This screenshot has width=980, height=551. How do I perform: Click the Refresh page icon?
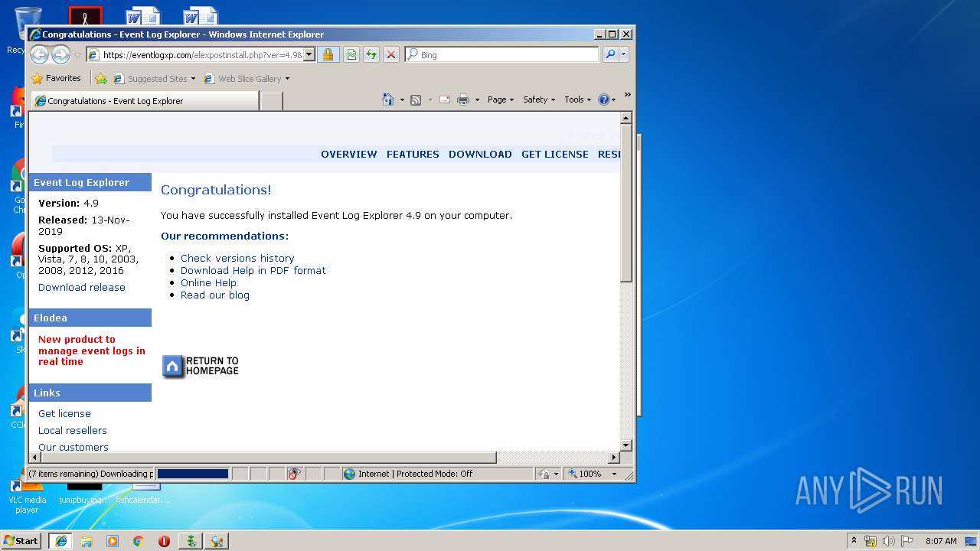pos(371,54)
